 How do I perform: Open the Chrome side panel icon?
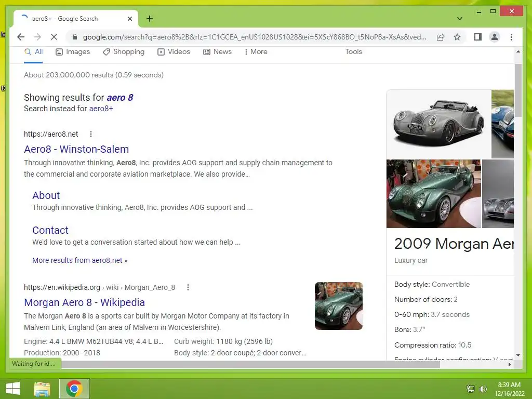click(478, 37)
